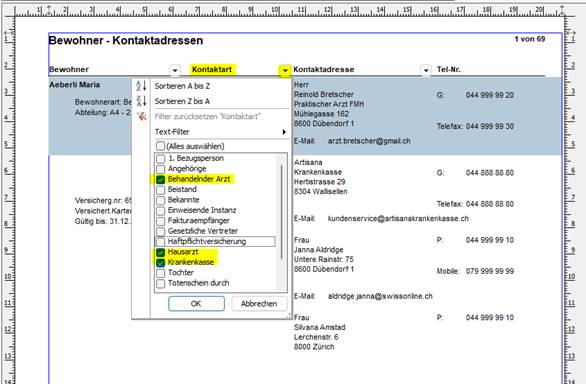Select Sortieren Z bis A
The height and width of the screenshot is (384, 586).
click(x=182, y=101)
